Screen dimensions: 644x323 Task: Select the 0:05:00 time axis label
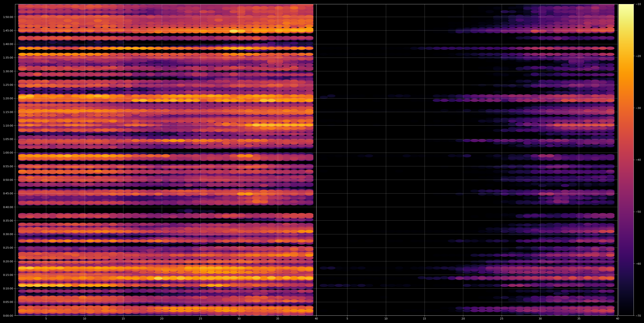coord(8,302)
